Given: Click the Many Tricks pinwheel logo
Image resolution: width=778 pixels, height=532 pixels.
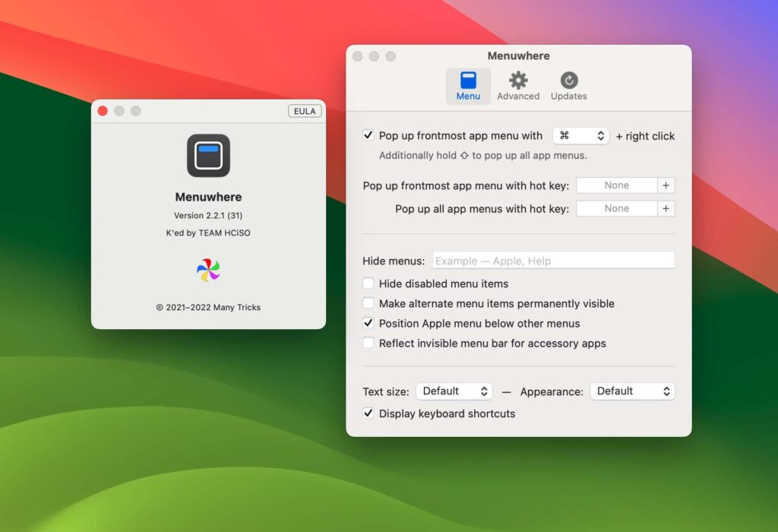Looking at the screenshot, I should click(208, 270).
